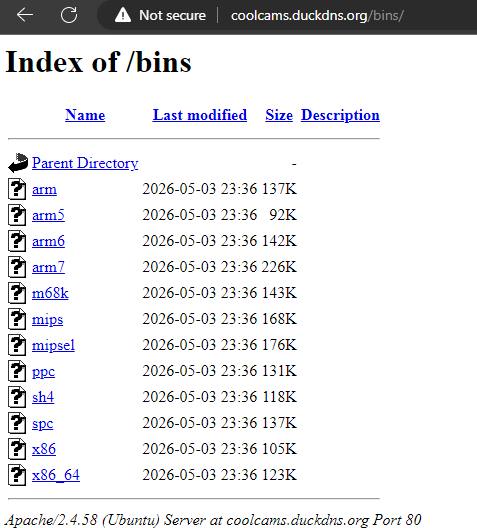Click the Parent Directory back-arrow icon

18,163
